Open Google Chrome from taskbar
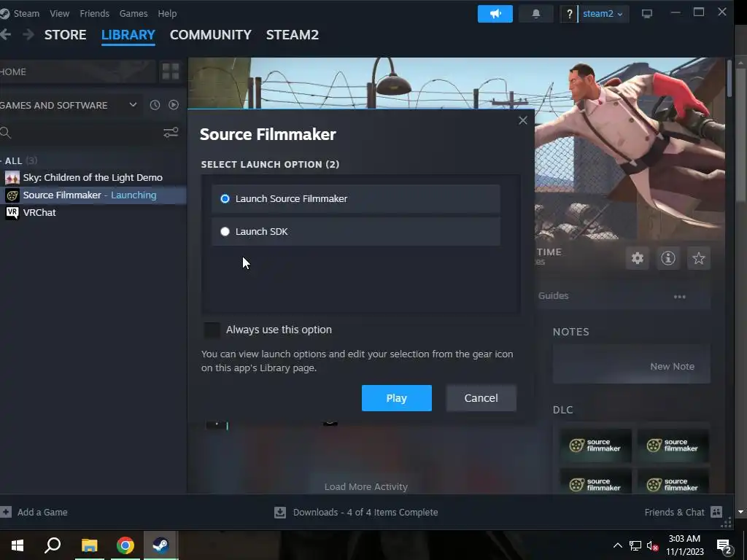Screen dimensions: 747x560 (x=125, y=545)
